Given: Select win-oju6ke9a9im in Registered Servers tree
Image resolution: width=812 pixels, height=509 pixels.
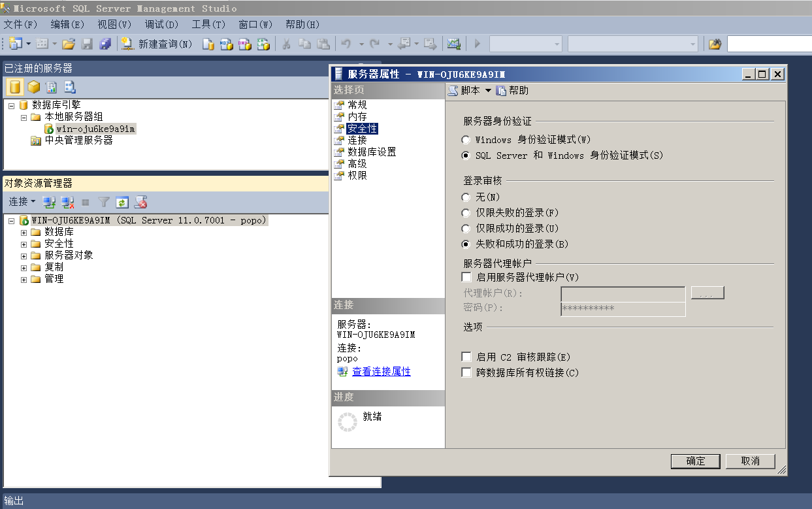Looking at the screenshot, I should click(95, 129).
